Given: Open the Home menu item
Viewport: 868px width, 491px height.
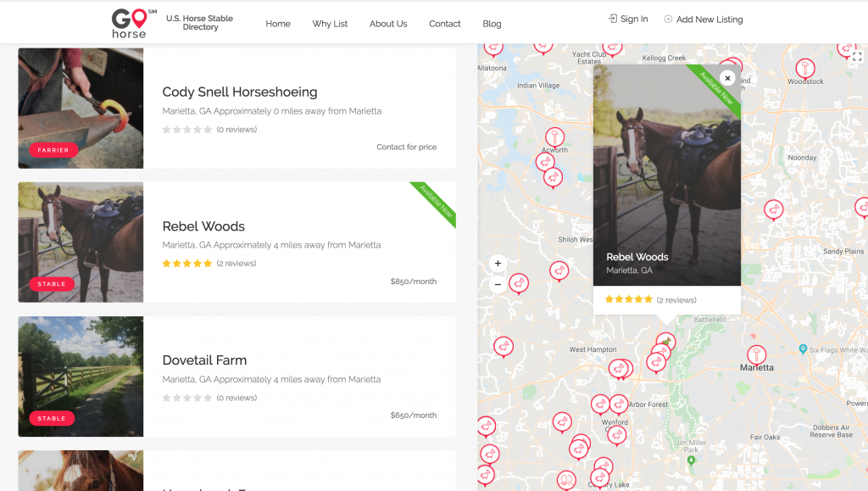Looking at the screenshot, I should coord(278,24).
